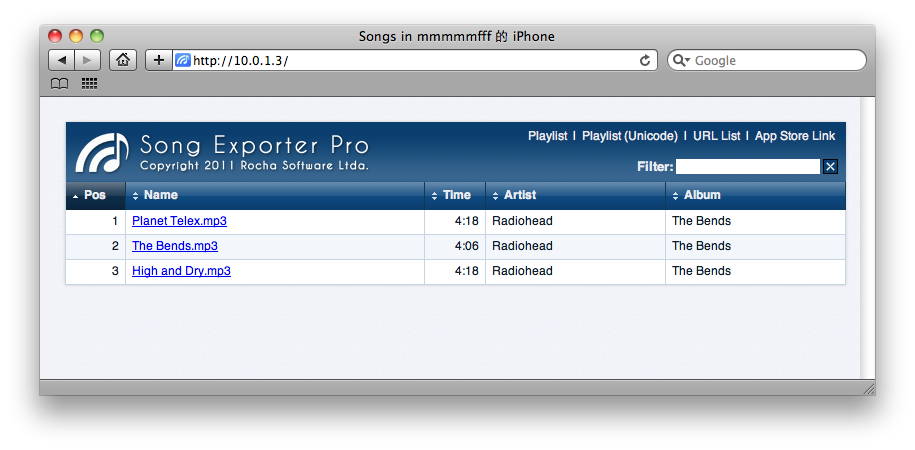
Task: Go back with the browser back arrow
Action: (x=61, y=60)
